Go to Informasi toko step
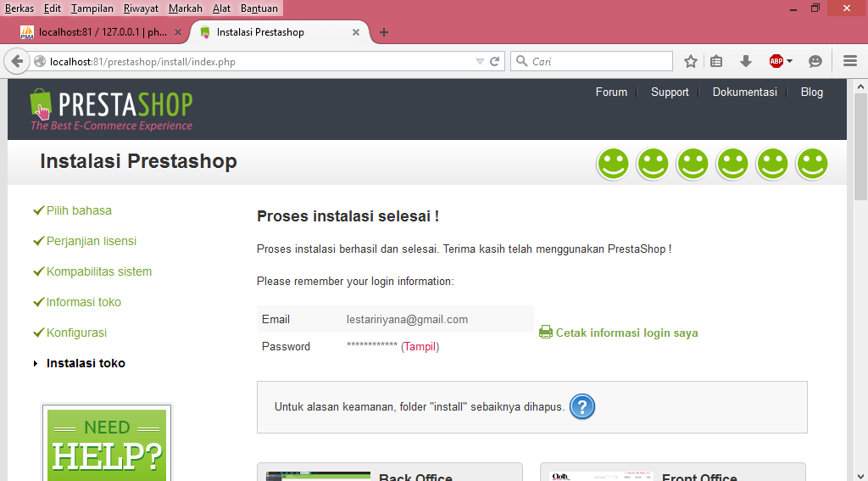The image size is (868, 481). pyautogui.click(x=83, y=302)
